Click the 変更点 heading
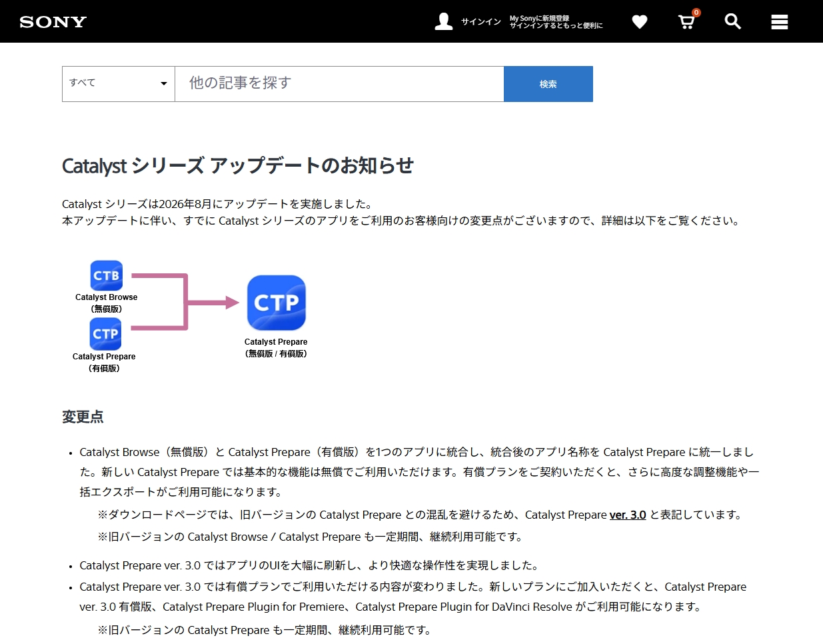 click(x=83, y=417)
